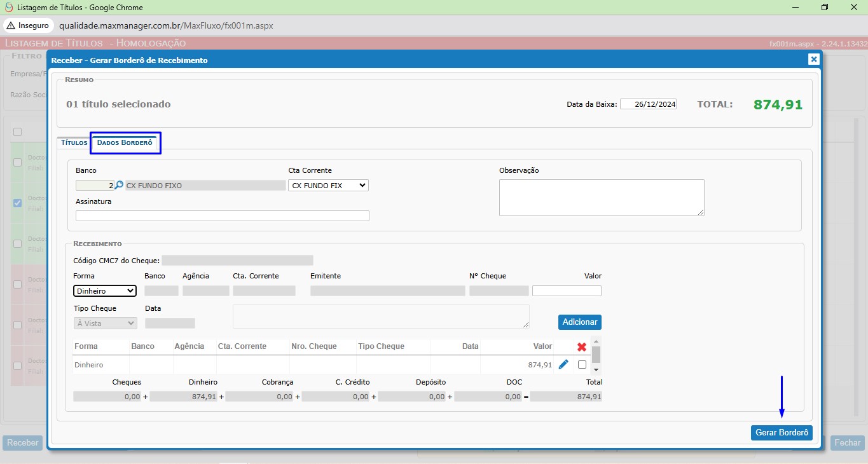Image resolution: width=868 pixels, height=464 pixels.
Task: Toggle the select-all checkbox in background list header
Action: [x=18, y=132]
